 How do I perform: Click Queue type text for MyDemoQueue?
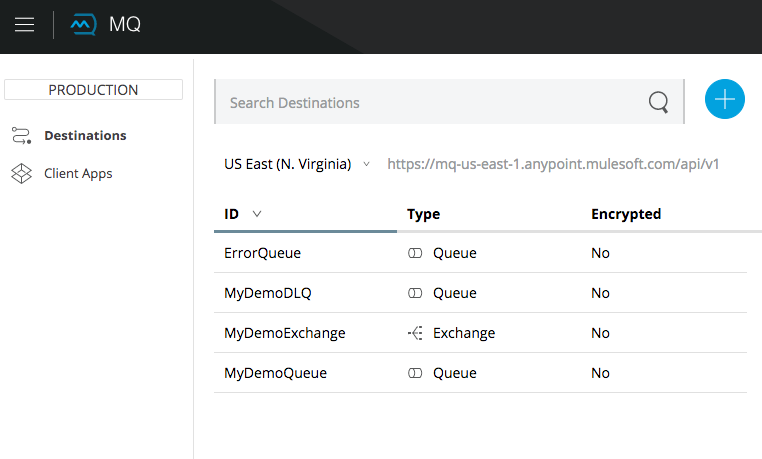tap(455, 373)
